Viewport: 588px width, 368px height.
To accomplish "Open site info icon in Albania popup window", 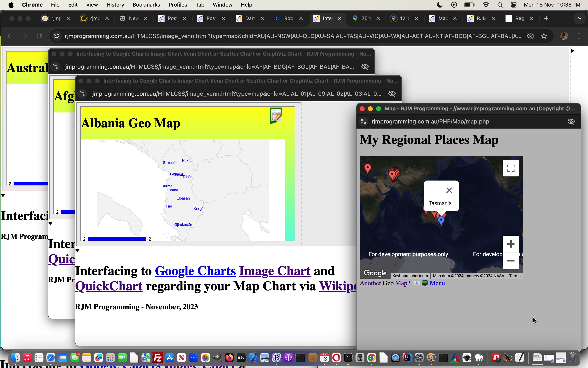I will [x=82, y=94].
